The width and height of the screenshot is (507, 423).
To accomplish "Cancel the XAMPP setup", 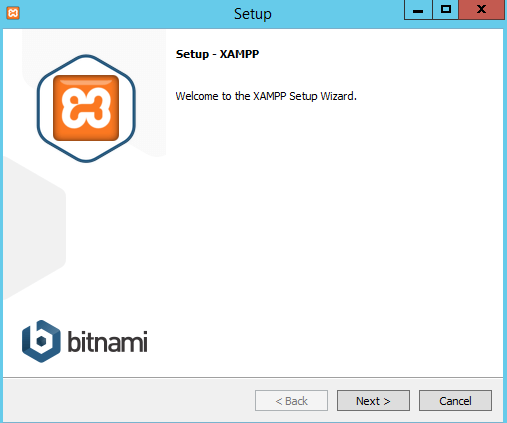I will (455, 400).
